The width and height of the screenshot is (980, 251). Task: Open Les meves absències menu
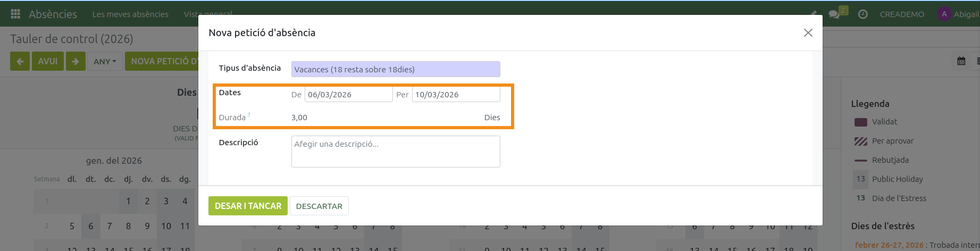[x=130, y=14]
